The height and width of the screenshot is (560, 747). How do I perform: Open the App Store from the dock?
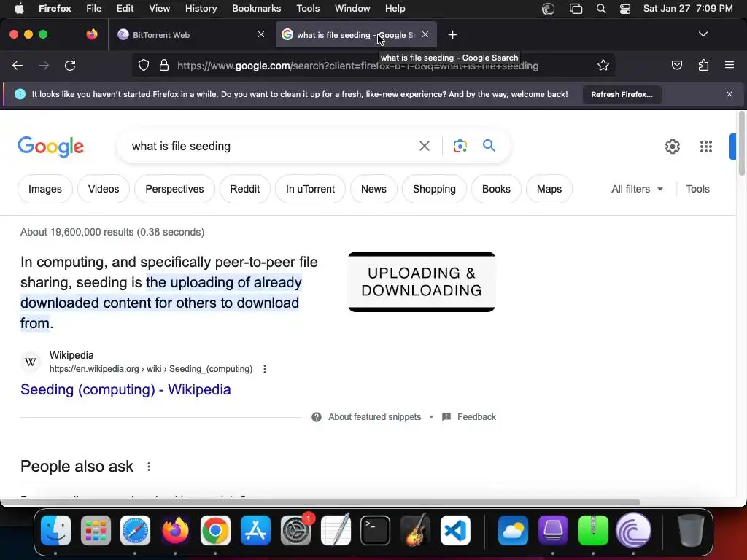(255, 531)
